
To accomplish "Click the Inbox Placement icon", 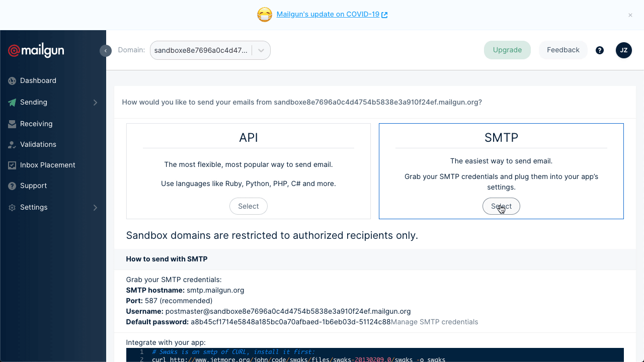I will (x=12, y=165).
